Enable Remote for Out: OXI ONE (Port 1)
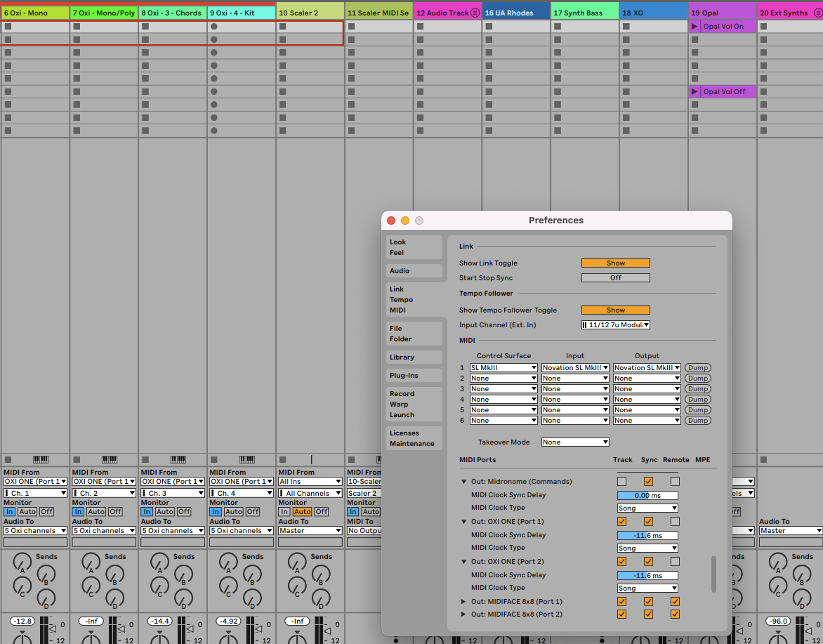Screen dimensions: 823x644 [676, 522]
